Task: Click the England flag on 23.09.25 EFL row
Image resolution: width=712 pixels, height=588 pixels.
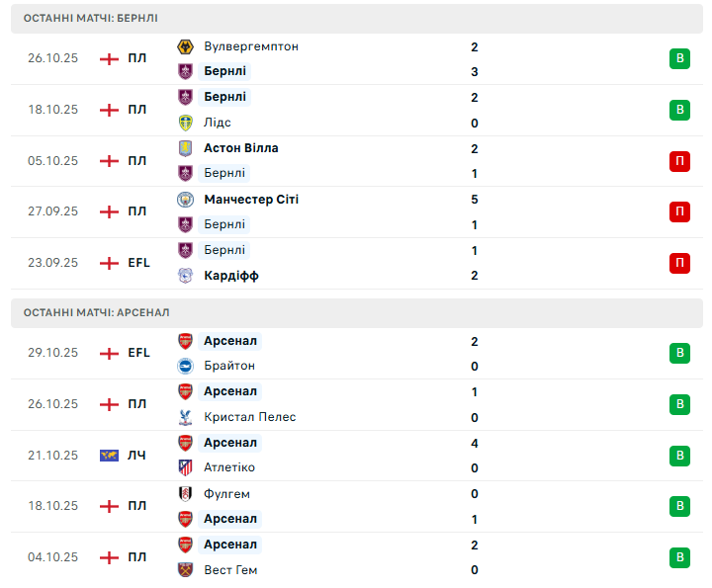Action: [109, 263]
